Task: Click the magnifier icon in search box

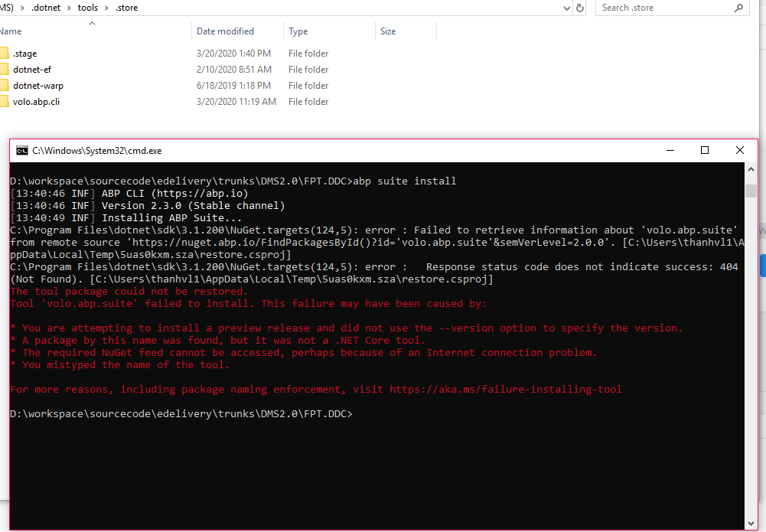Action: click(739, 8)
